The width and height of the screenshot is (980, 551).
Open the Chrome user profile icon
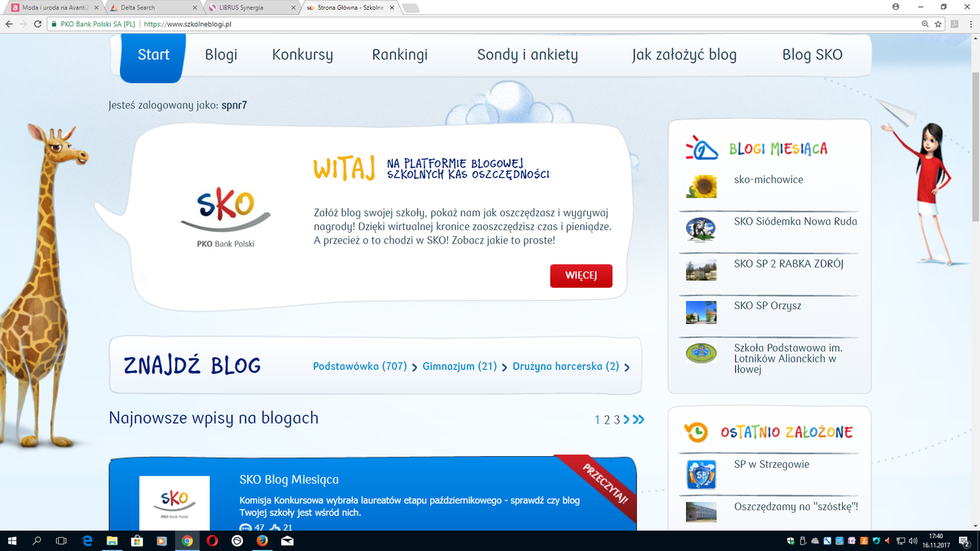coord(896,7)
